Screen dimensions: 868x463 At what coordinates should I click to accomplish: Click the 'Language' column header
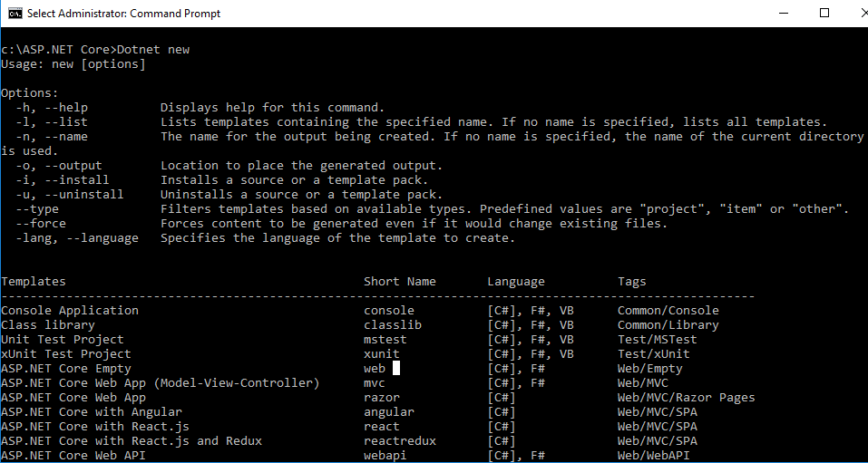pos(516,281)
